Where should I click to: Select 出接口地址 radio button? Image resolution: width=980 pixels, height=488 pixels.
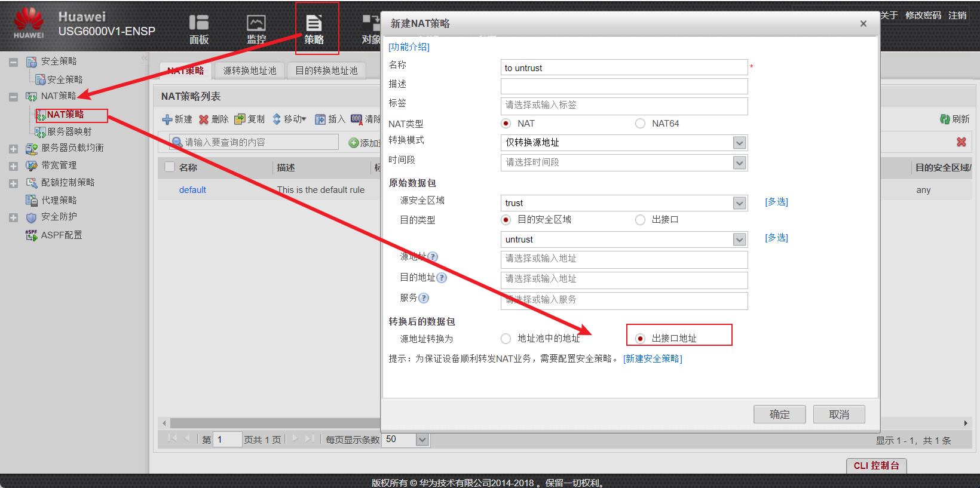[x=640, y=339]
